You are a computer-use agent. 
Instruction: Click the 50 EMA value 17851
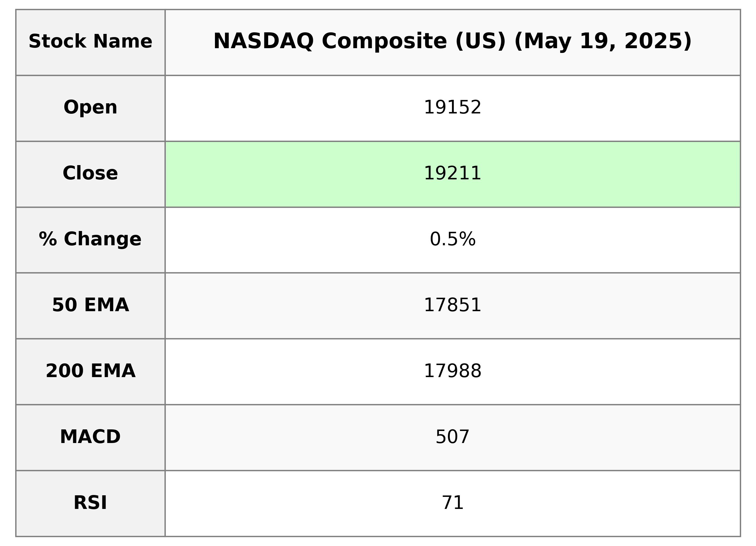pyautogui.click(x=452, y=305)
